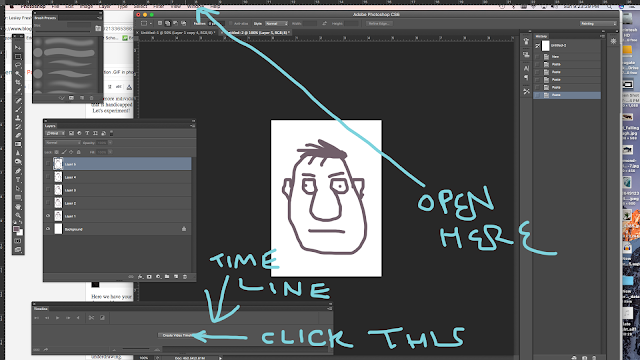This screenshot has height=360, width=640.
Task: Click the Timeline zoom slider
Action: pos(136,349)
